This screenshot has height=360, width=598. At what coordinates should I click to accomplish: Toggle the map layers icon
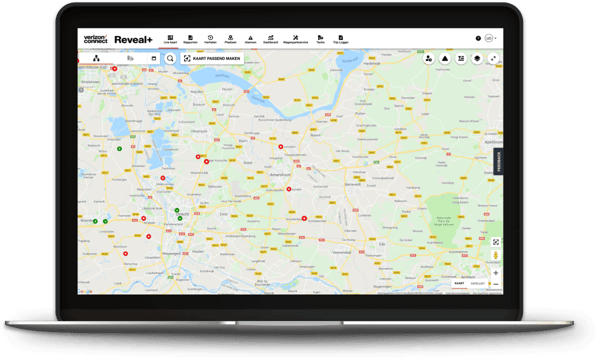point(477,58)
